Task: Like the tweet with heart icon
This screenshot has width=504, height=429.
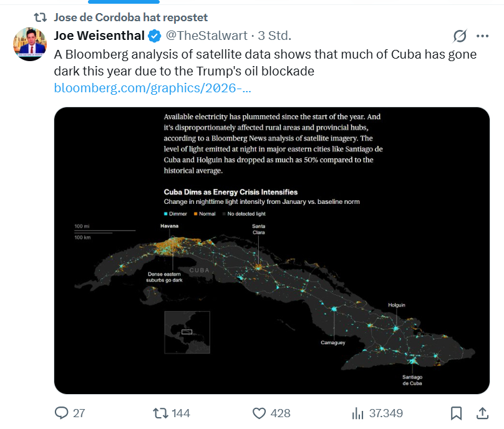Action: click(259, 413)
